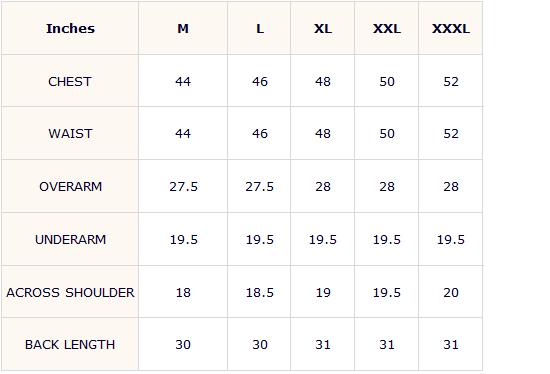Select the M size column header
Screen dimensions: 550x374
click(183, 28)
